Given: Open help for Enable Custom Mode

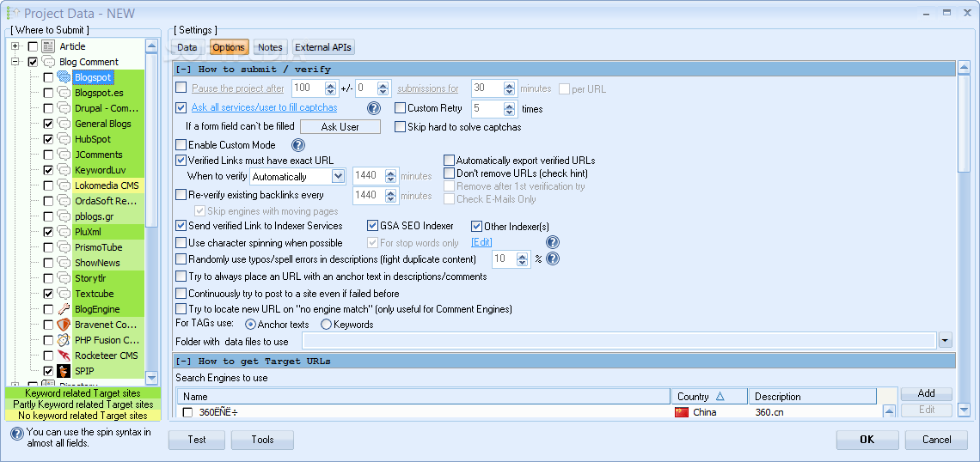Looking at the screenshot, I should 299,145.
